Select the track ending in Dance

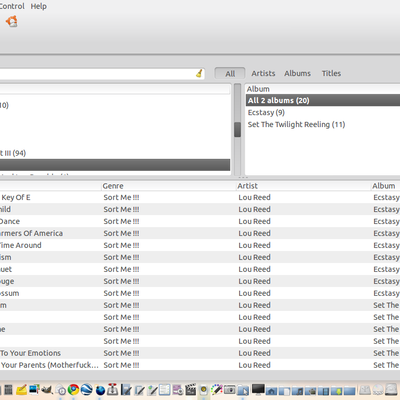pos(10,222)
